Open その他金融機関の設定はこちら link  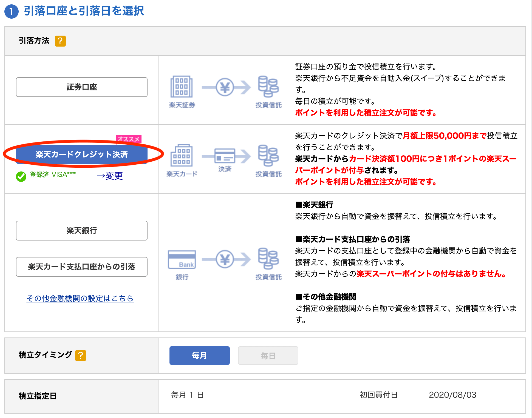(80, 298)
